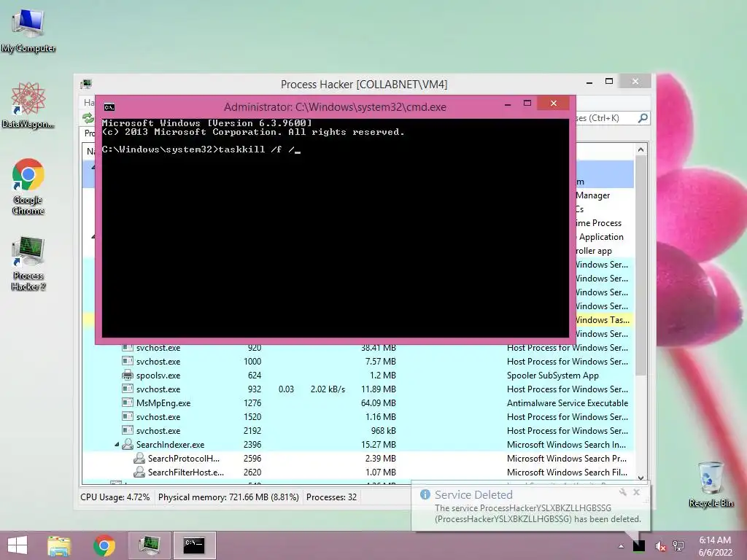Select svchost.exe with PID 1000
Image resolution: width=747 pixels, height=560 pixels.
pos(357,362)
